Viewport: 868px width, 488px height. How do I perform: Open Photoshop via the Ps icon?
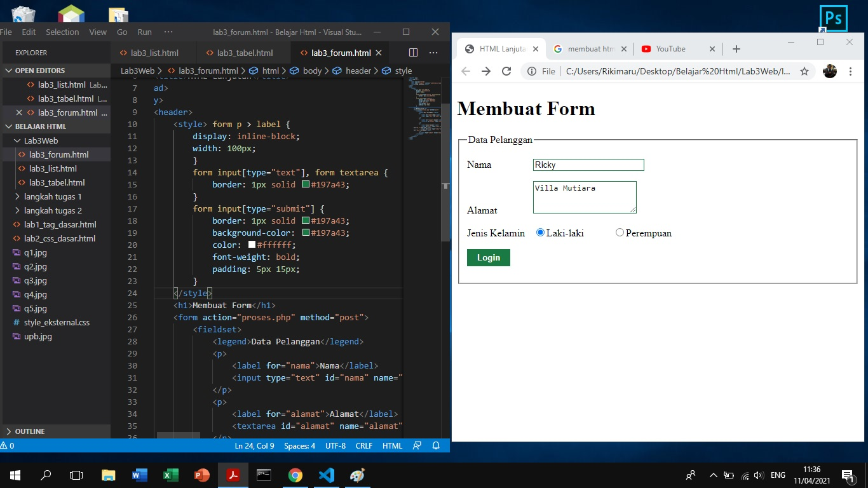click(x=833, y=19)
